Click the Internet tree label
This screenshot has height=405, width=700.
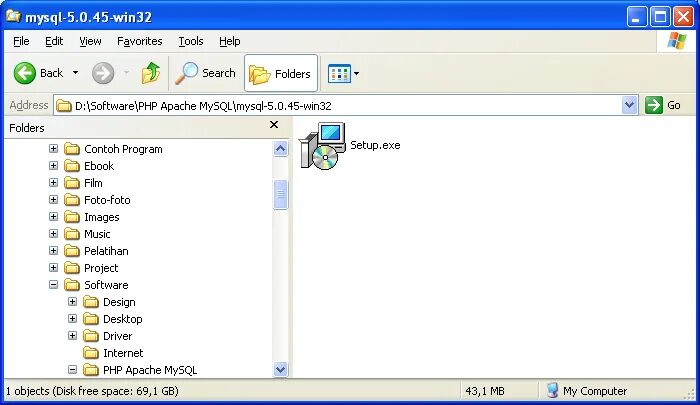[x=123, y=353]
